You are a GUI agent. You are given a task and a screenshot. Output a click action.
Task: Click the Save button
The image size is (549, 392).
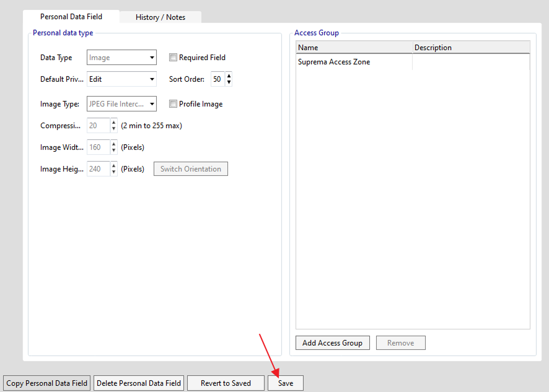tap(286, 383)
